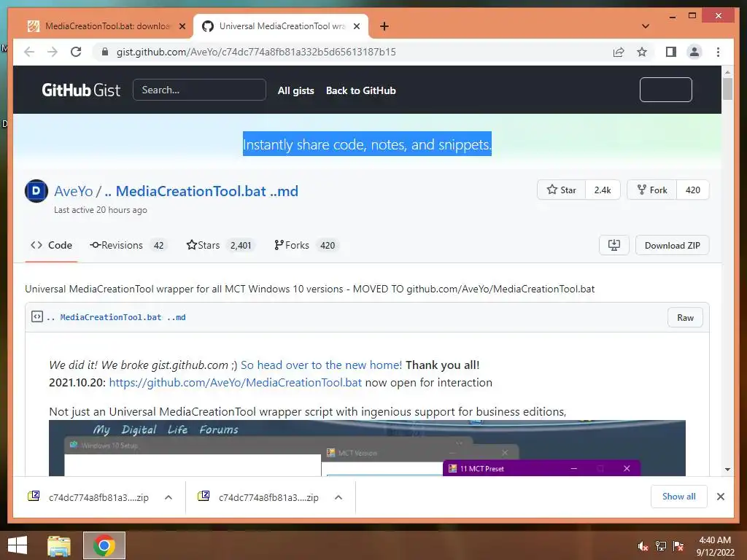View the 420 fork count
This screenshot has width=747, height=560.
(693, 190)
